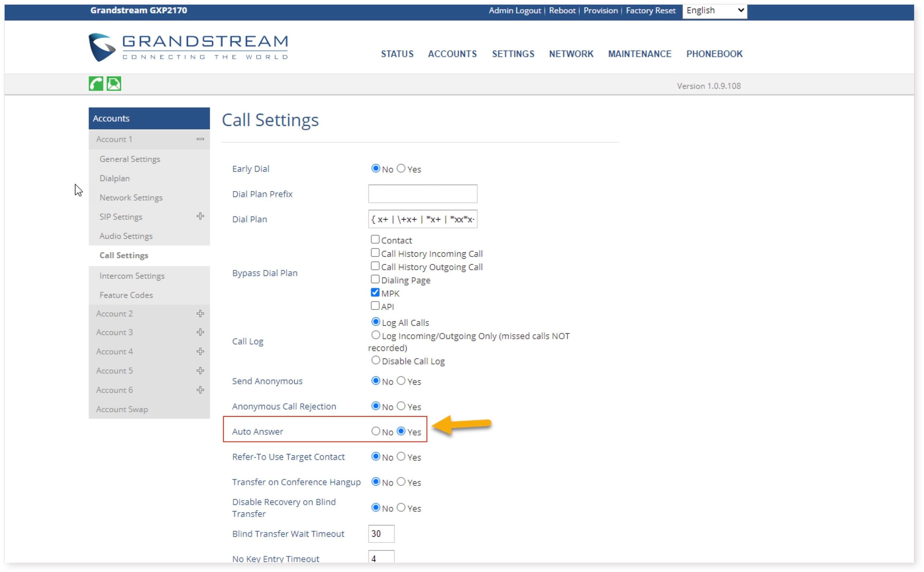
Task: Set Auto Answer to No
Action: [376, 431]
